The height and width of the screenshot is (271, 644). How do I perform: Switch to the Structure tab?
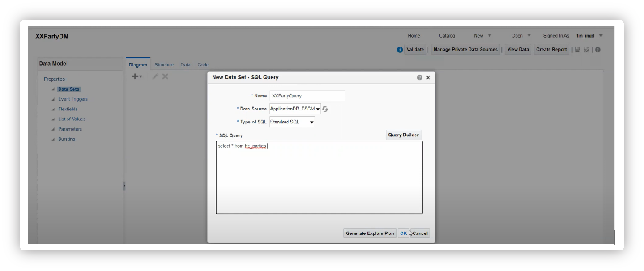[164, 64]
